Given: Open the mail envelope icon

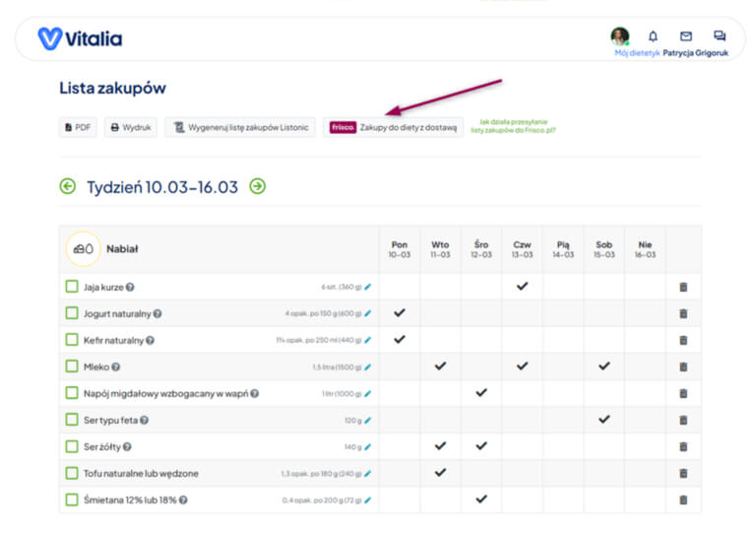Looking at the screenshot, I should point(685,36).
